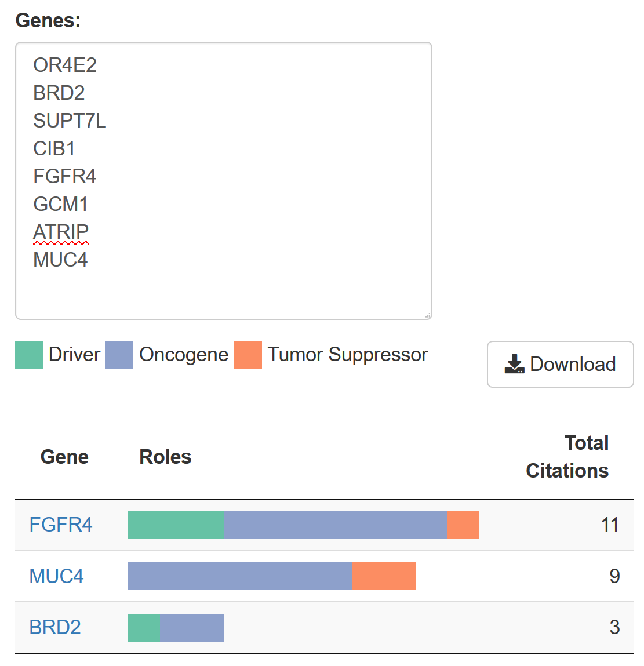Click the download arrow icon

[514, 364]
